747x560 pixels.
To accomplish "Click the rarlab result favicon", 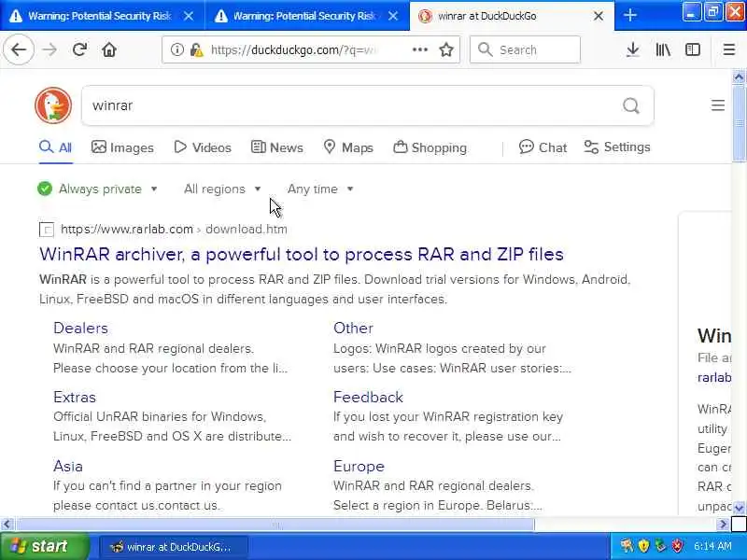I will tap(47, 230).
